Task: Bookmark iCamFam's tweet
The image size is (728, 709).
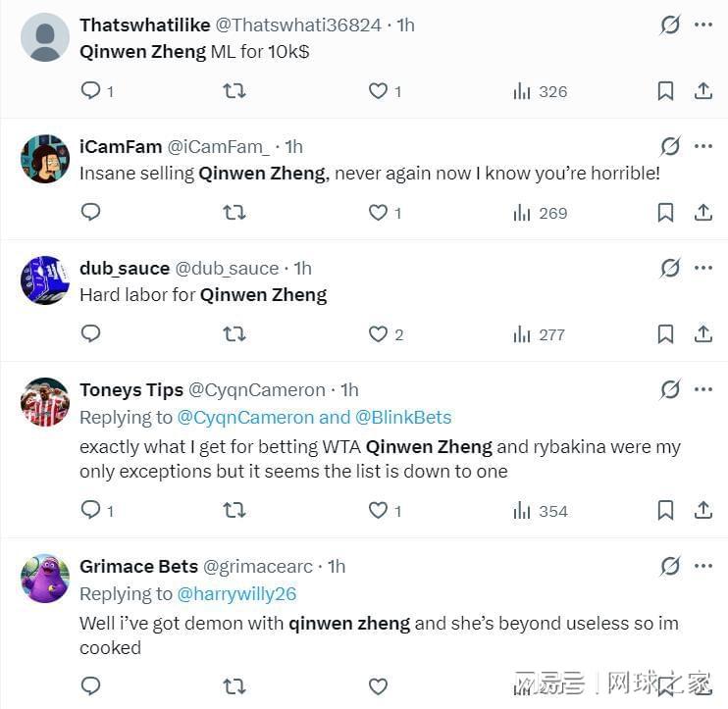Action: (665, 212)
